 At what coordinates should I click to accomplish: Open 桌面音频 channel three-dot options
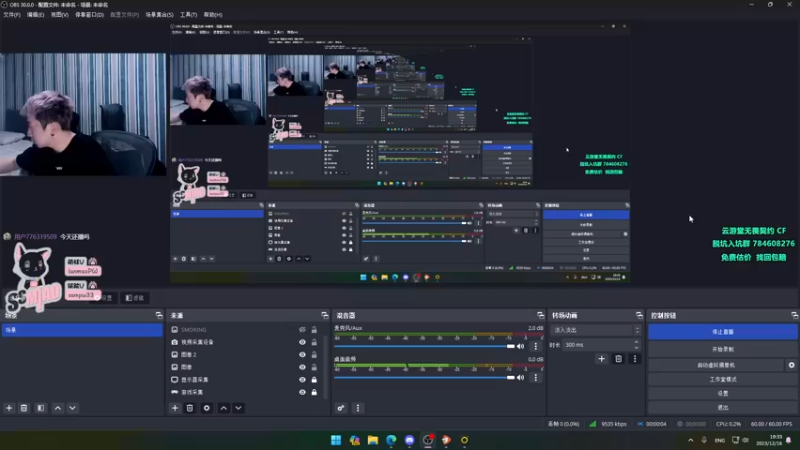pos(535,378)
